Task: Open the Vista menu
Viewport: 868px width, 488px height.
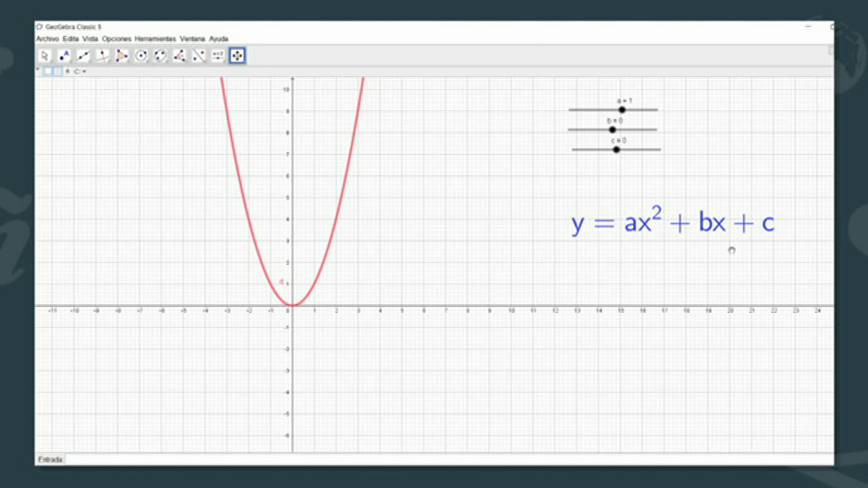Action: 90,39
